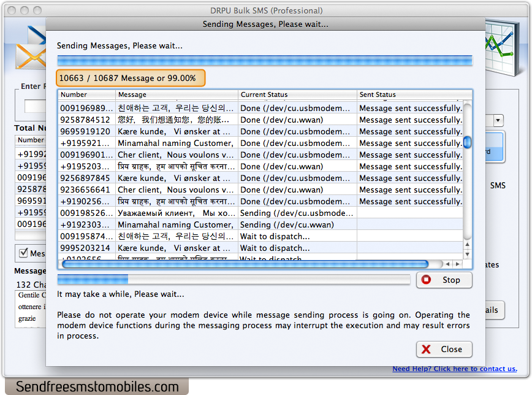Viewport: 532px width, 395px height.
Task: Click the blue button beside list in main window
Action: [495, 147]
